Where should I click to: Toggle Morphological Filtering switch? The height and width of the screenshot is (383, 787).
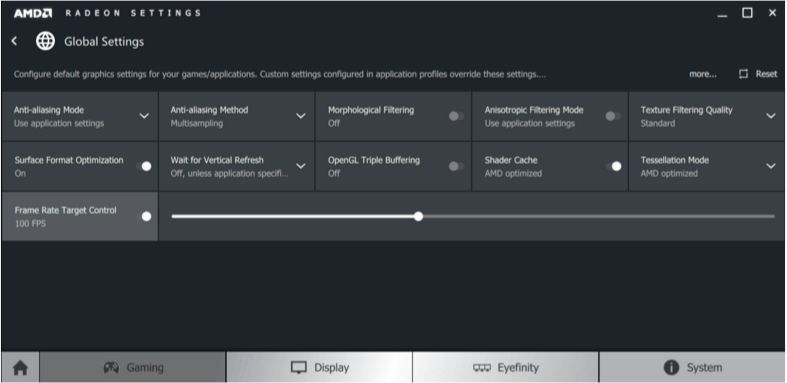456,116
